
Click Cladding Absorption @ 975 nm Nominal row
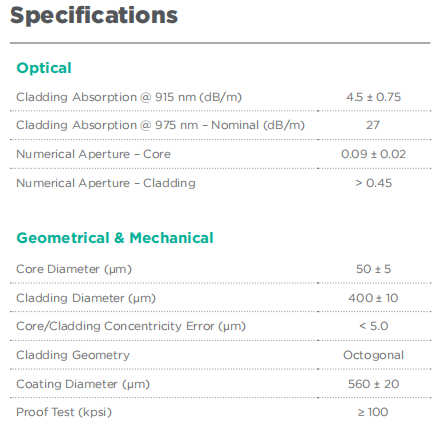[221, 125]
